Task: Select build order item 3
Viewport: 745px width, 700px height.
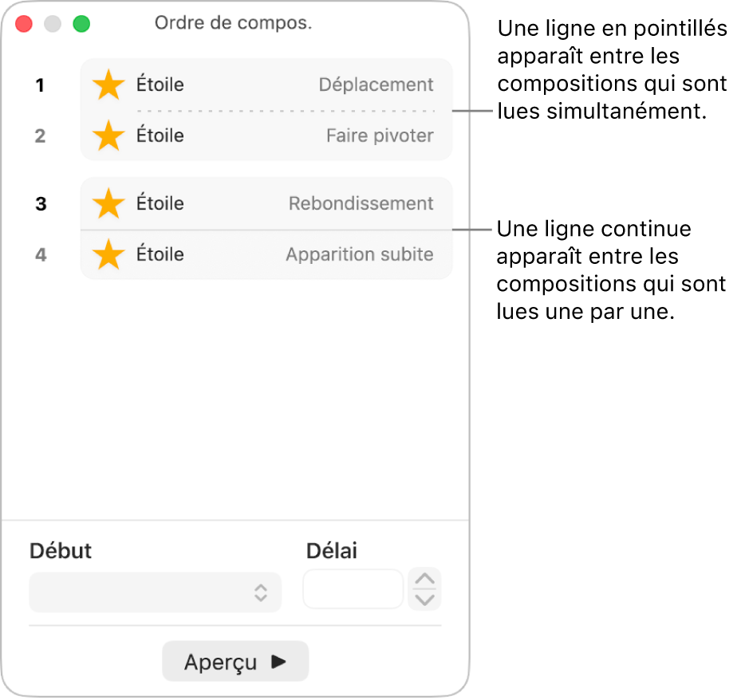Action: 40,203
